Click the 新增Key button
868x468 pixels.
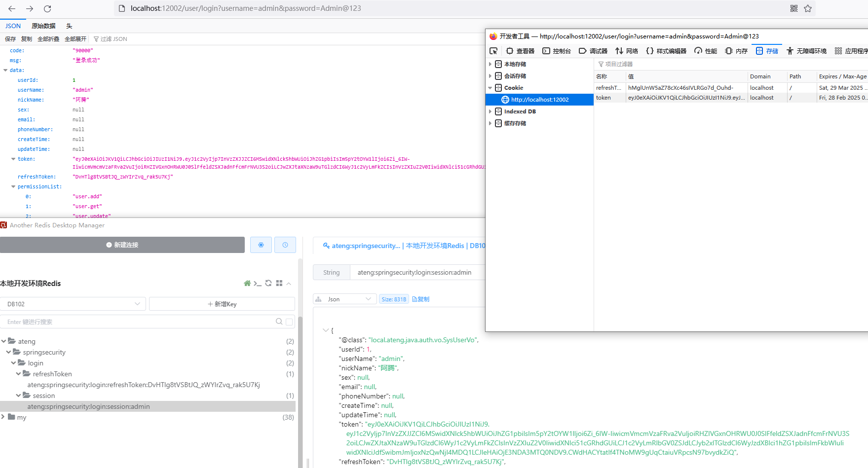[222, 304]
